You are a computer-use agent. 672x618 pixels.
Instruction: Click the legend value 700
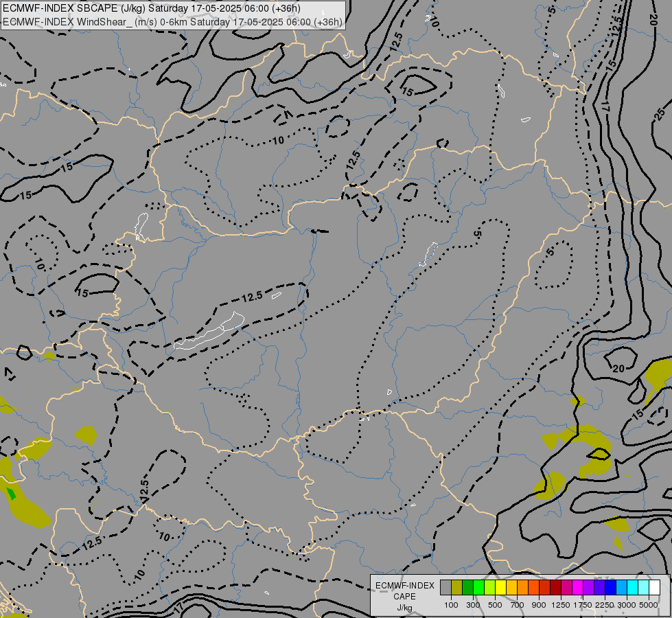[x=518, y=605]
